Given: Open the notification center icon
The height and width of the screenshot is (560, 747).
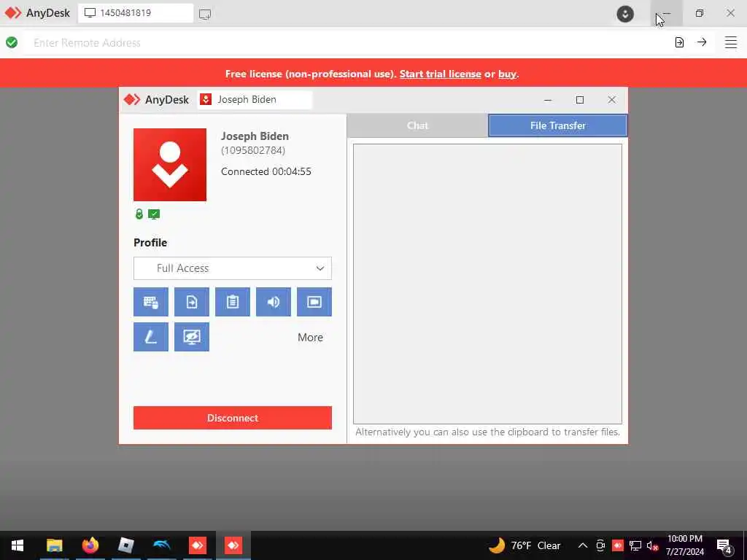Looking at the screenshot, I should click(724, 545).
